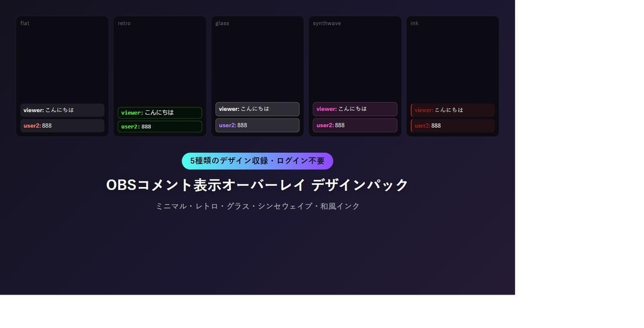Click the ミニマル・レトロ・グラス subtitle line

click(257, 206)
